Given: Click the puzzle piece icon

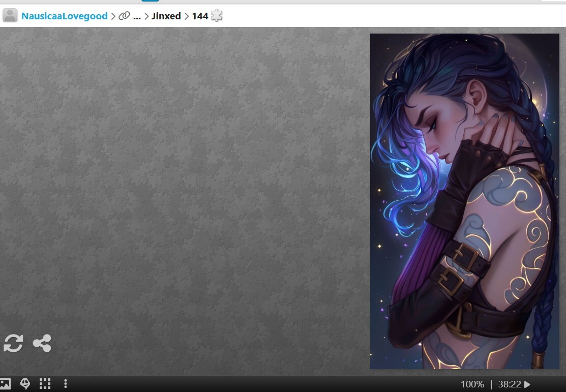Looking at the screenshot, I should pyautogui.click(x=217, y=16).
